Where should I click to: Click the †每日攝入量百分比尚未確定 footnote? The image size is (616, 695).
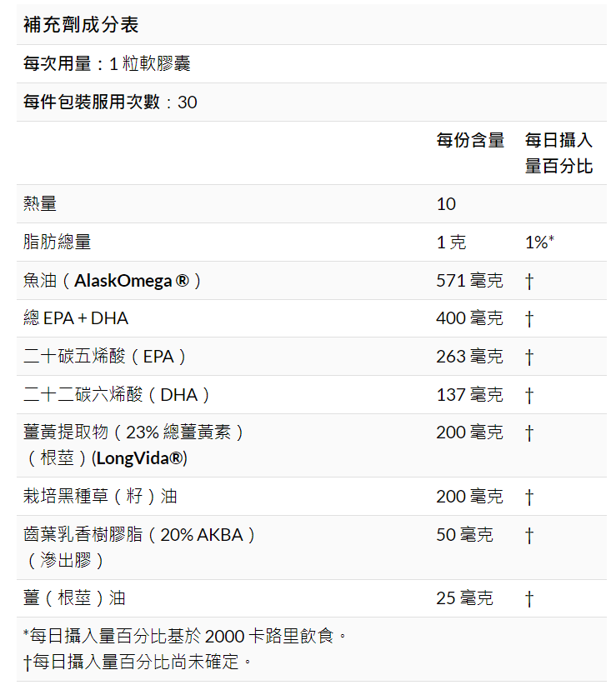(x=138, y=662)
